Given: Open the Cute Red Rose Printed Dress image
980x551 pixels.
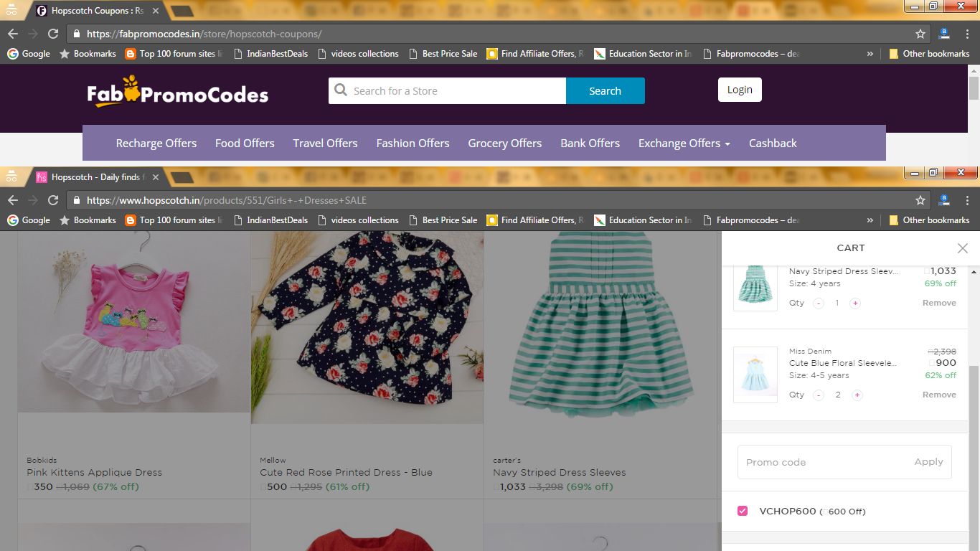Looking at the screenshot, I should point(367,326).
